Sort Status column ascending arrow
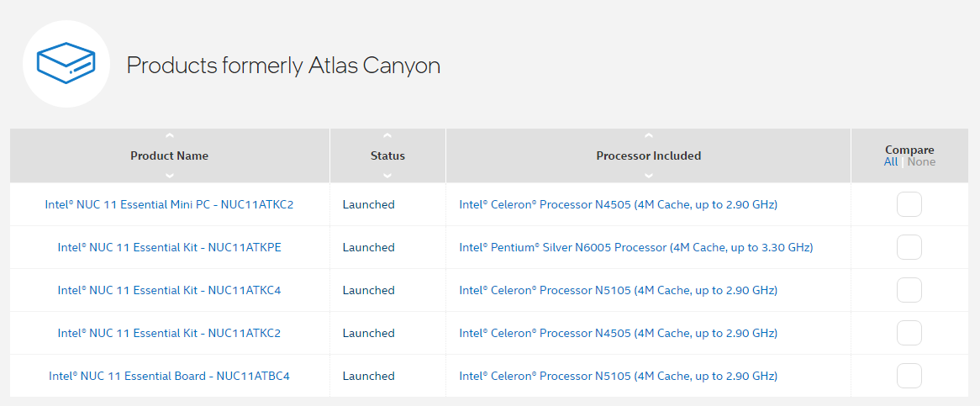This screenshot has width=980, height=406. [x=387, y=135]
